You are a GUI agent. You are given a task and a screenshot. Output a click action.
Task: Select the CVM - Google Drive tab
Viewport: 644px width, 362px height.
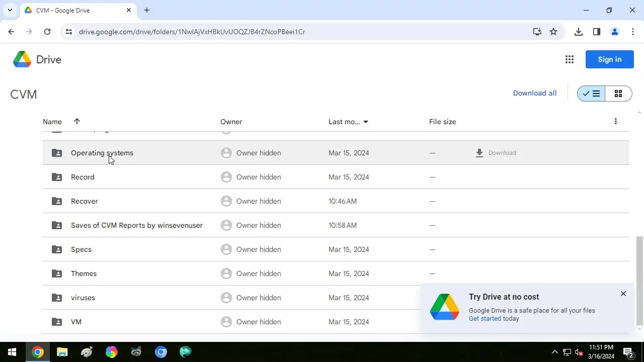78,10
